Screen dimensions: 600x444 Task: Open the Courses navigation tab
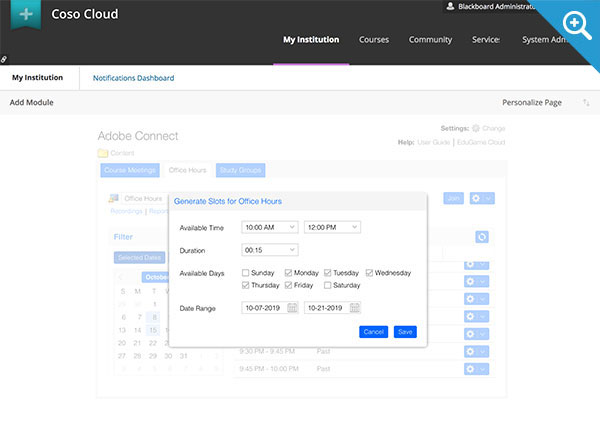point(374,40)
